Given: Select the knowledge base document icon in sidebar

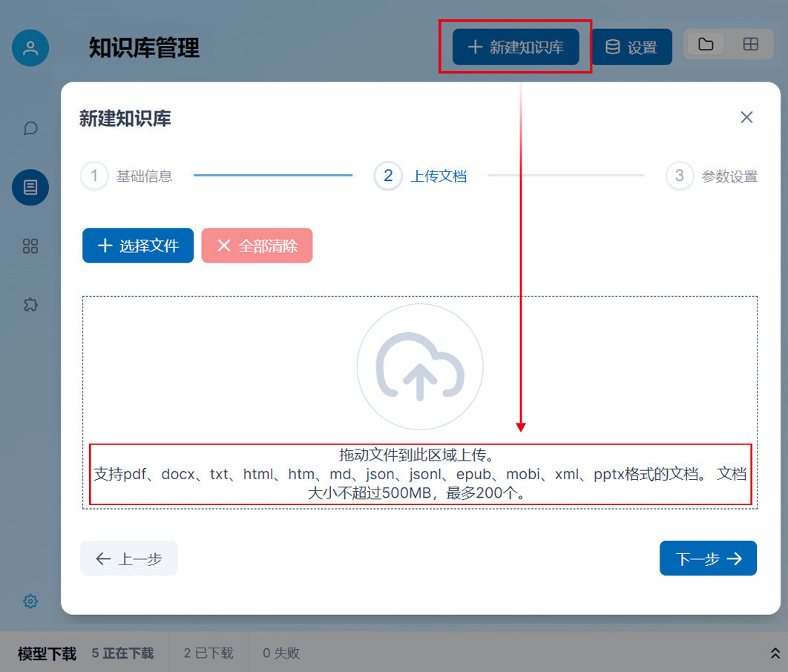Looking at the screenshot, I should pos(30,187).
